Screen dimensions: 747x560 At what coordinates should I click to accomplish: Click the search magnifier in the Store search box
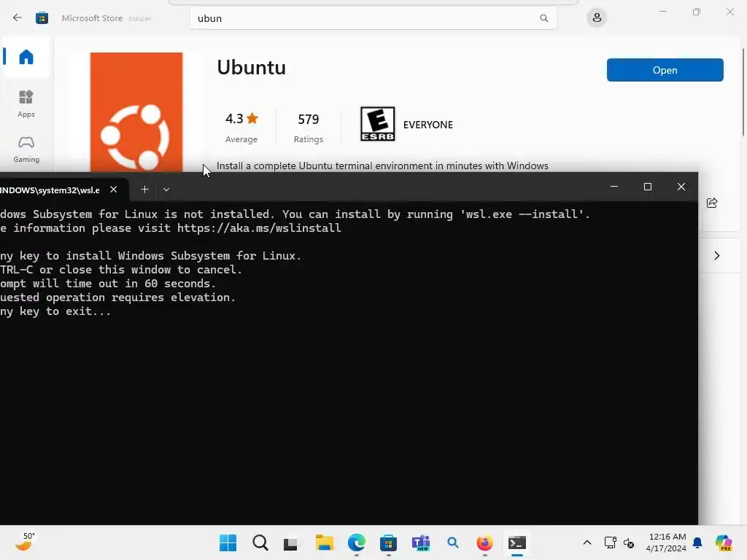point(543,18)
